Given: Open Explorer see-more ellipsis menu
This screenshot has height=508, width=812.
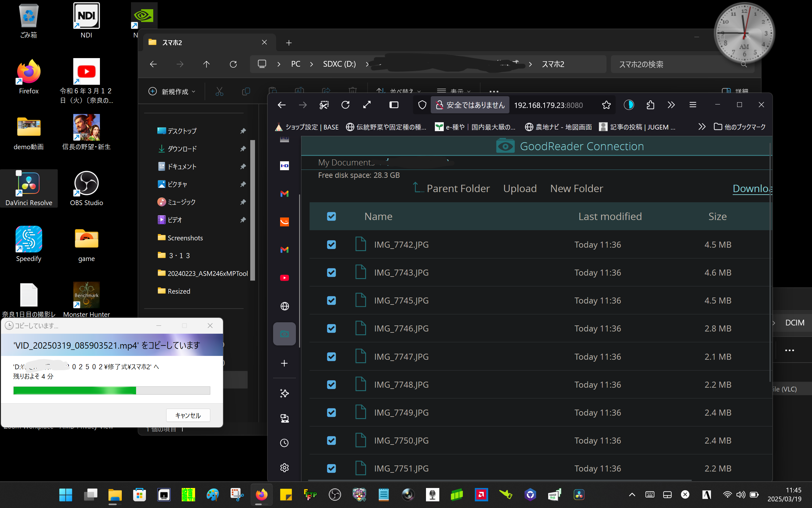Looking at the screenshot, I should coord(494,91).
